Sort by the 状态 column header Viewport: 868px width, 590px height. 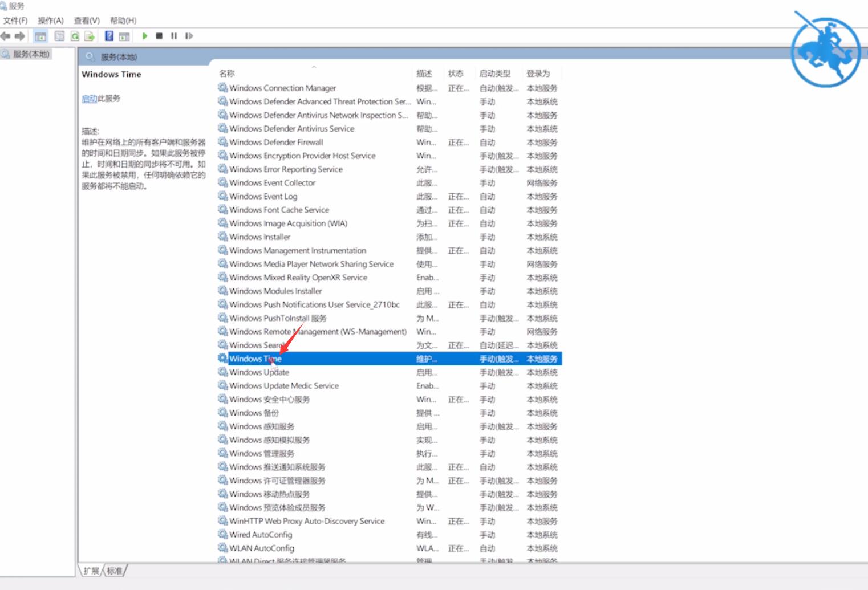(x=456, y=74)
